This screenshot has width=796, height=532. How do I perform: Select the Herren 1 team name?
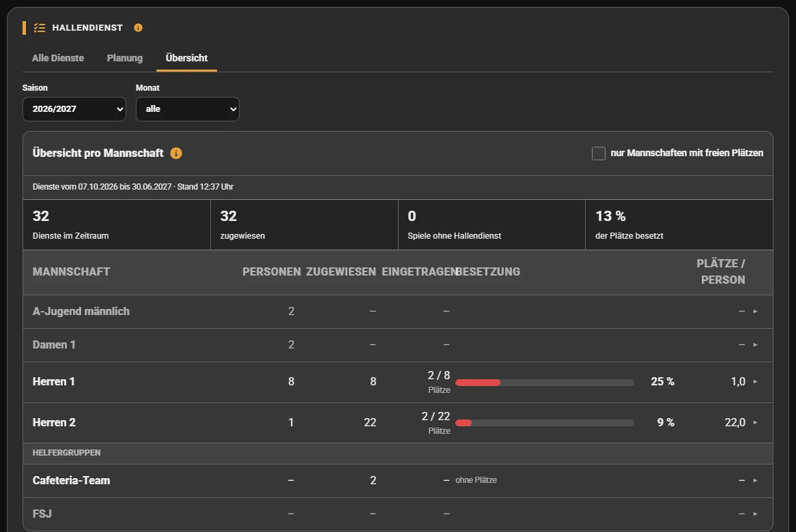[x=54, y=382]
